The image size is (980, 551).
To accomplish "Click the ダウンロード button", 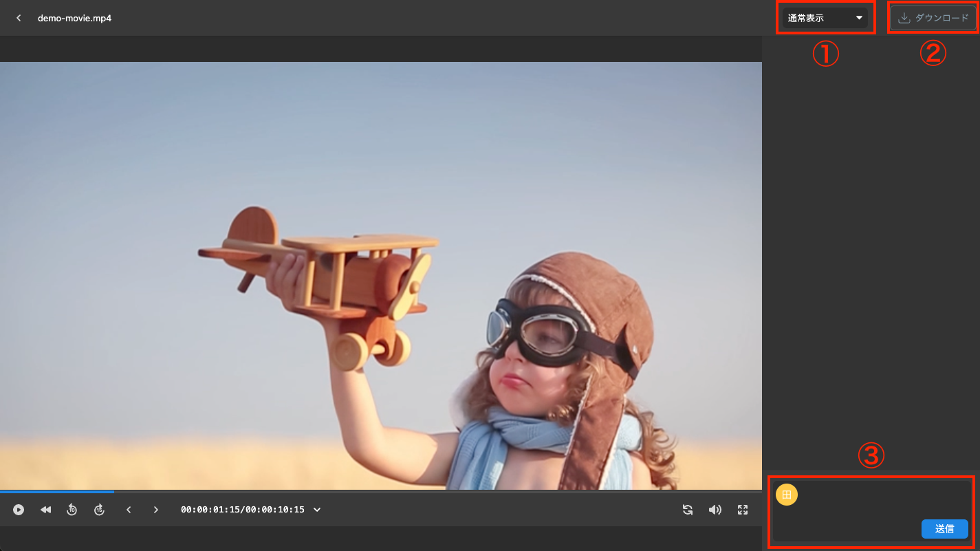I will (933, 18).
